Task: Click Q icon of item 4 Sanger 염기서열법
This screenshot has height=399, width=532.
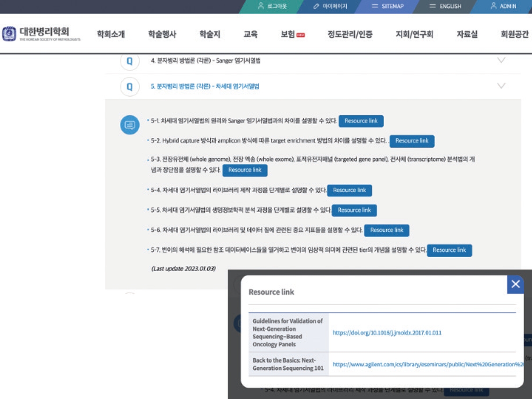Action: pyautogui.click(x=130, y=61)
